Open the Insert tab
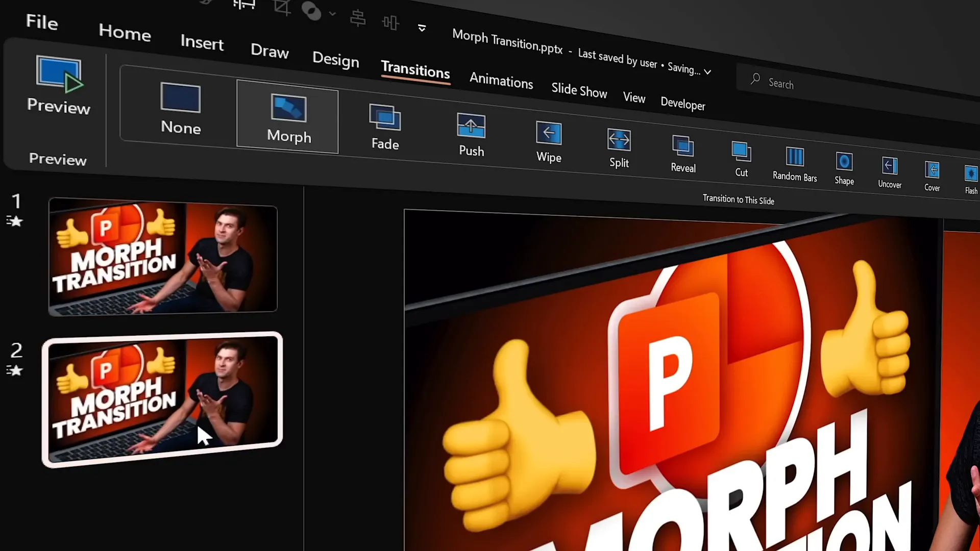This screenshot has height=551, width=980. click(x=202, y=42)
